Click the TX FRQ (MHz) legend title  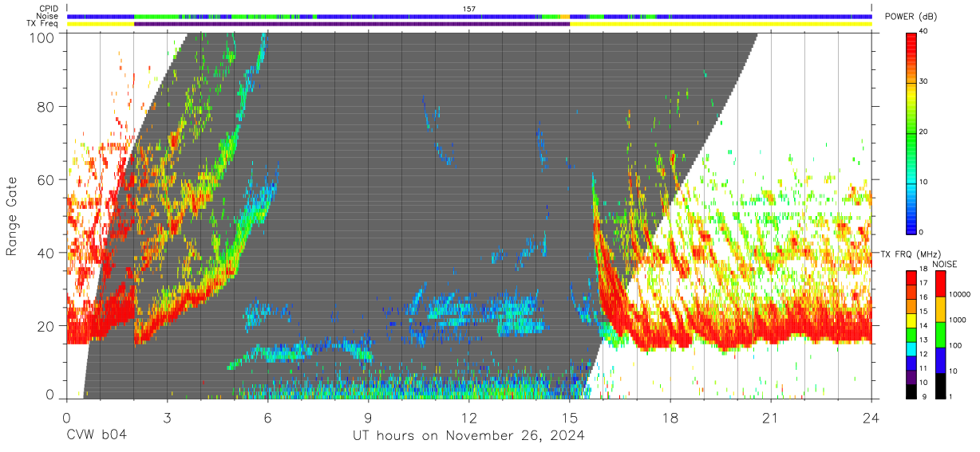click(906, 254)
